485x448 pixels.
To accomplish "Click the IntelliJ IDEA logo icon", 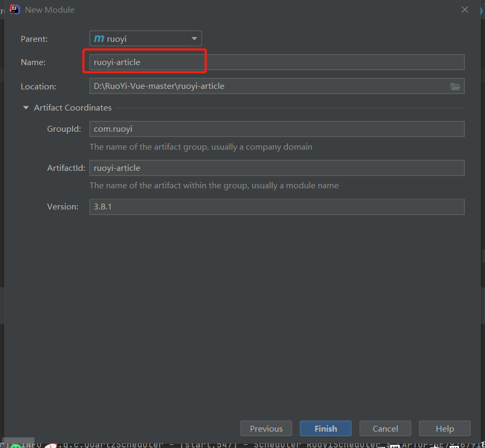I will [14, 10].
